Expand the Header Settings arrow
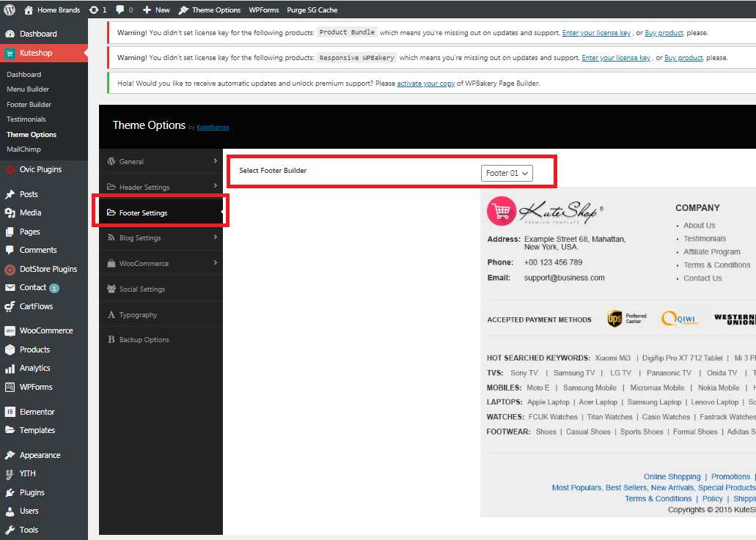Viewport: 756px width, 540px height. 215,186
